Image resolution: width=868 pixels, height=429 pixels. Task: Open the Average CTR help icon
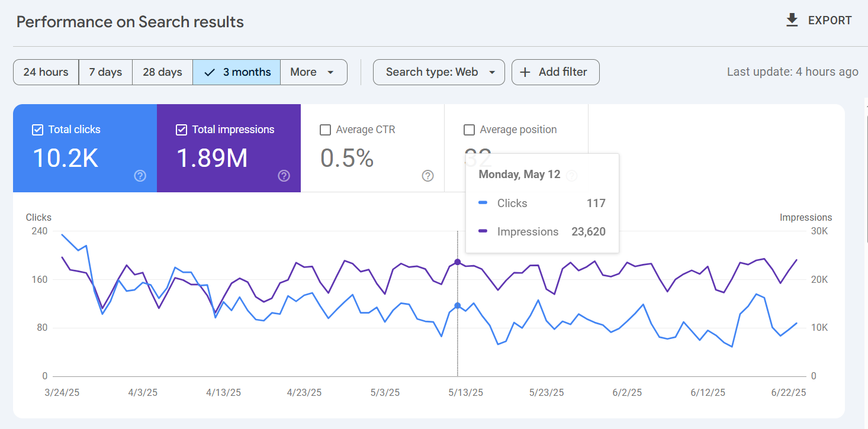click(x=427, y=176)
